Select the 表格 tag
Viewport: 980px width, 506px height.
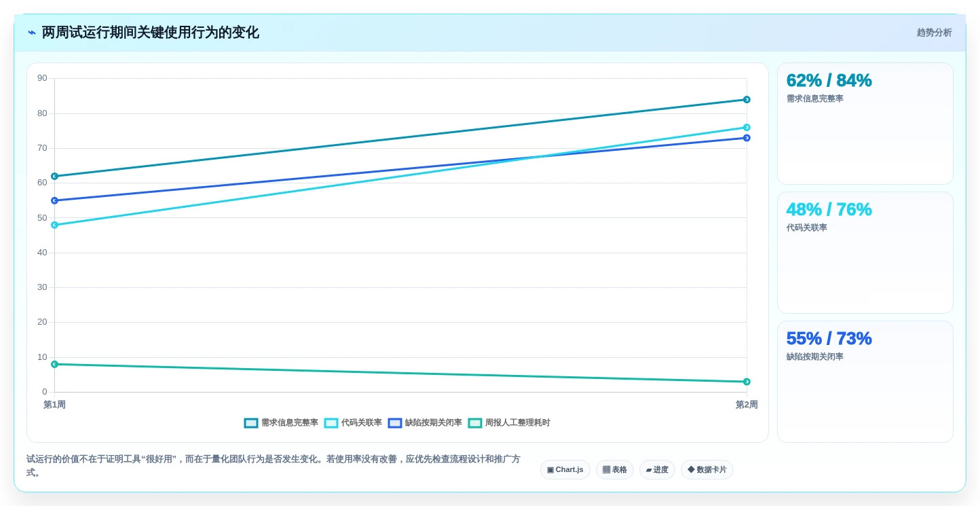(615, 469)
